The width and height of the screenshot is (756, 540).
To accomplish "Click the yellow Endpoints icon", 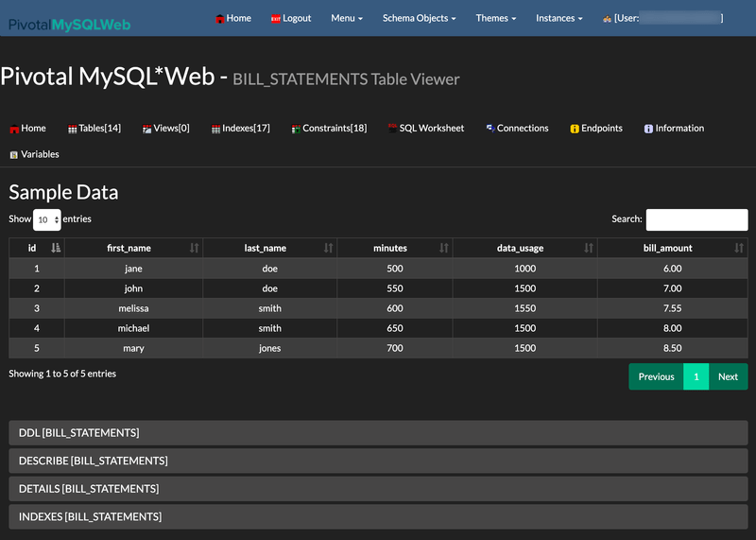I will click(x=575, y=129).
